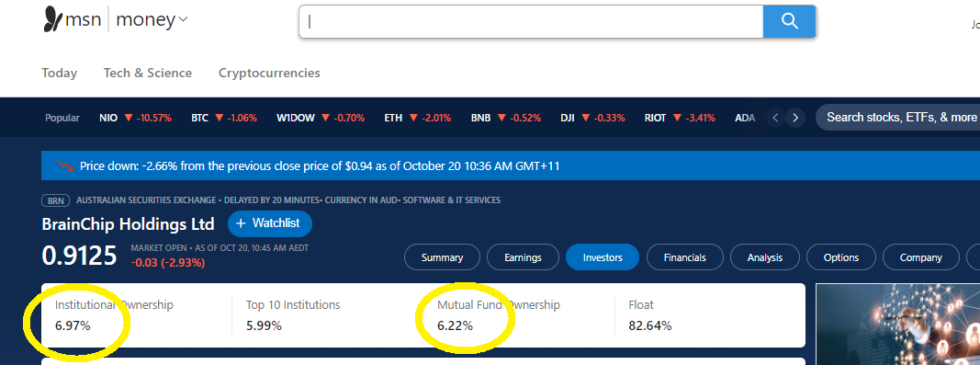980x365 pixels.
Task: Click the Popular label in ticker bar
Action: (x=62, y=118)
